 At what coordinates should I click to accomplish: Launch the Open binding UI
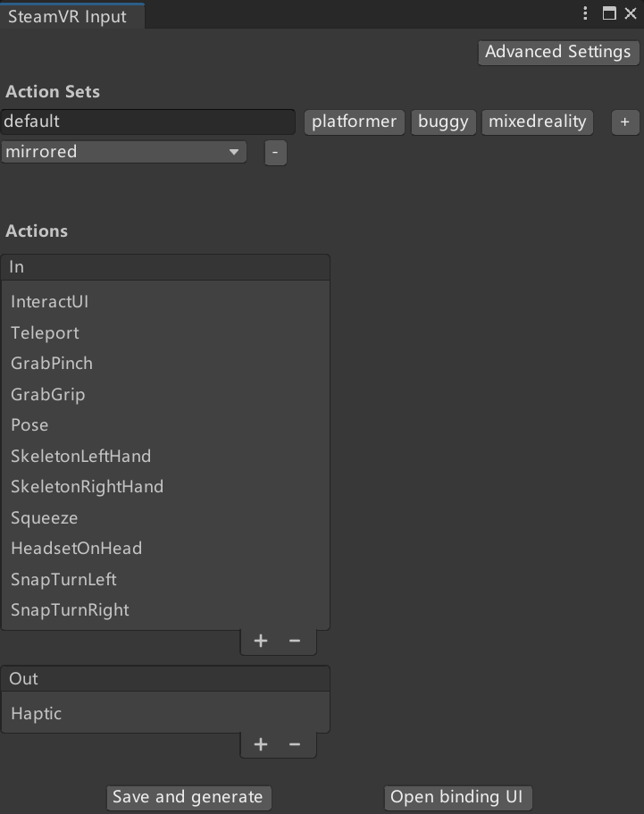point(457,797)
